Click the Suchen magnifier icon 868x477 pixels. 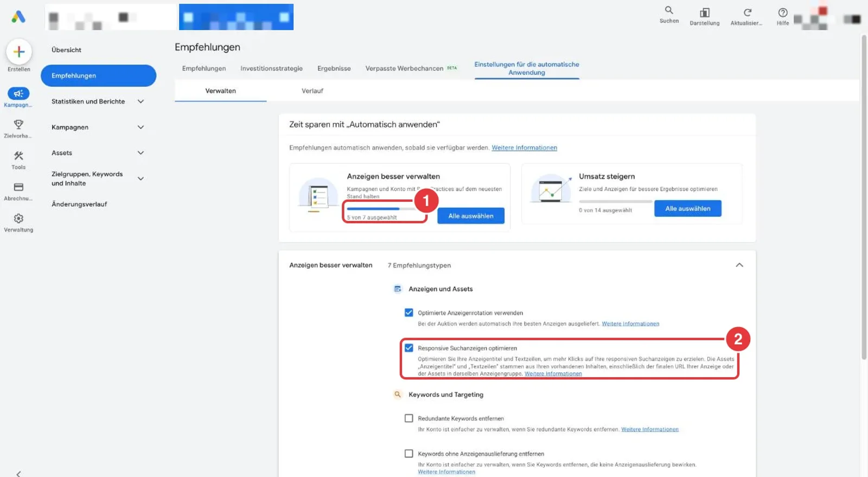coord(669,10)
